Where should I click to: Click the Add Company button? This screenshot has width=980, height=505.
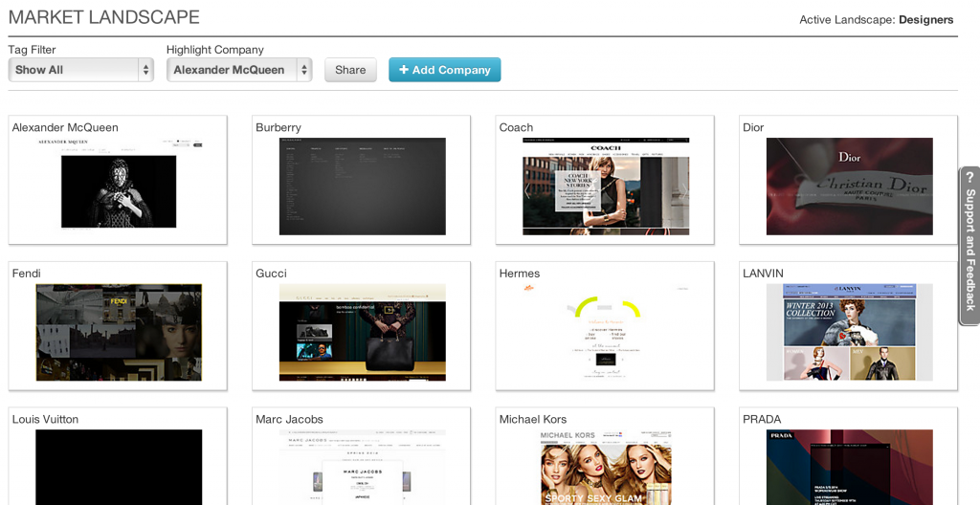coord(444,70)
